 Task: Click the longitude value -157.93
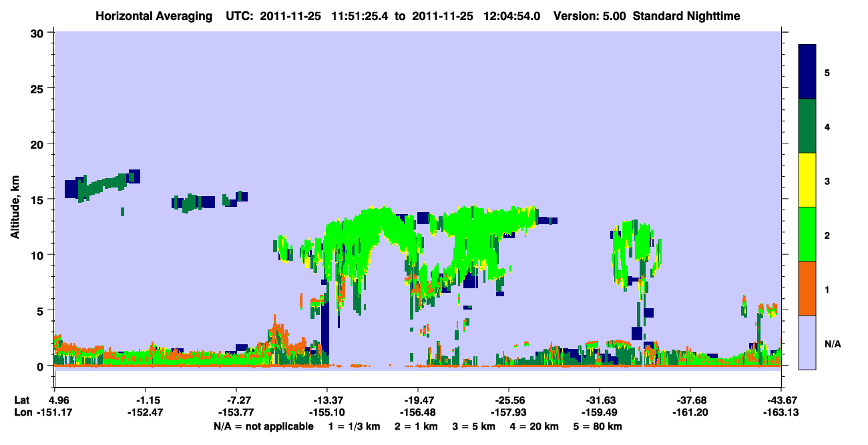coord(509,413)
